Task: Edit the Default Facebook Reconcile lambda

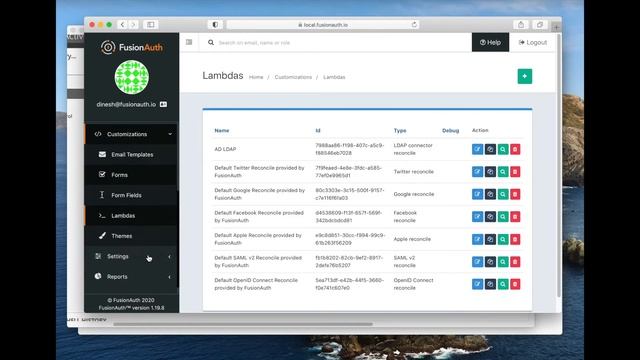Action: [x=477, y=217]
